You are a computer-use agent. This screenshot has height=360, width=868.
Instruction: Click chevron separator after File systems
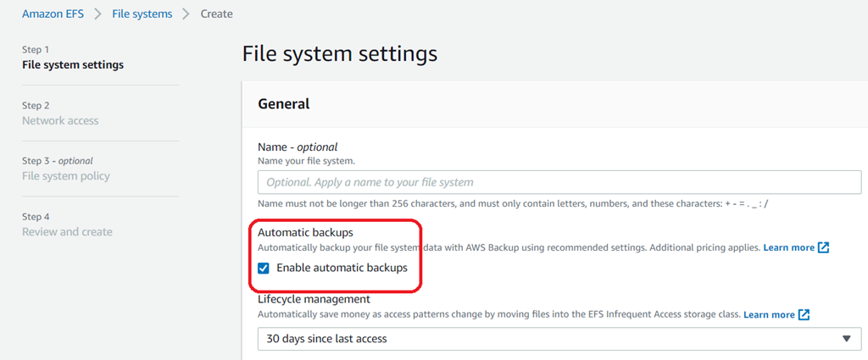click(x=186, y=14)
